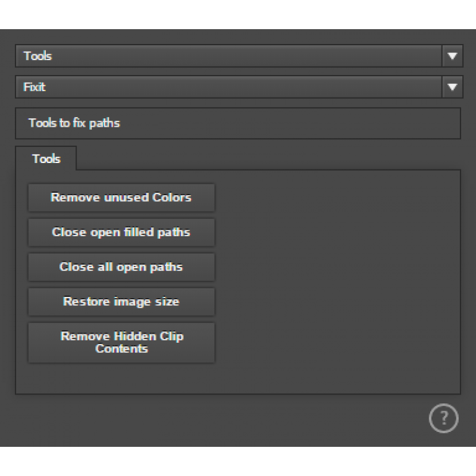Click the Fixit dropdown arrow
This screenshot has width=476, height=476.
tap(453, 87)
